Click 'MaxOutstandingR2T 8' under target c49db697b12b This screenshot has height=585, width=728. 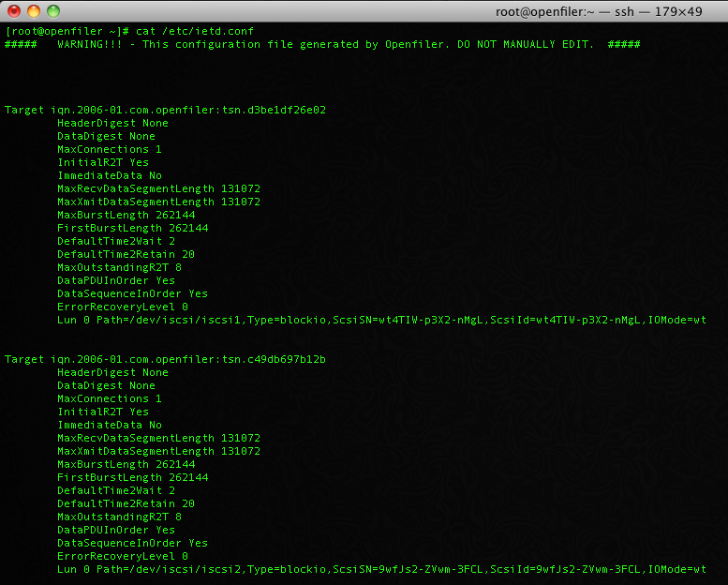119,517
